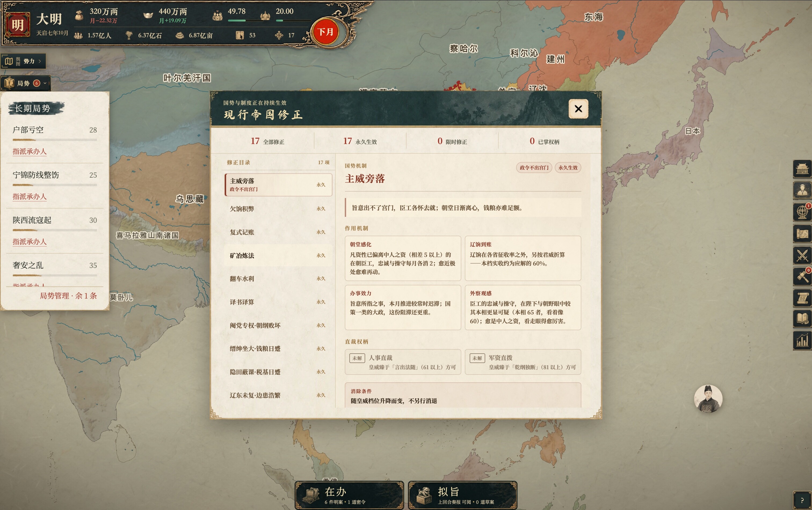Select 复式记账 in the modifier list
This screenshot has width=812, height=510.
[x=278, y=232]
